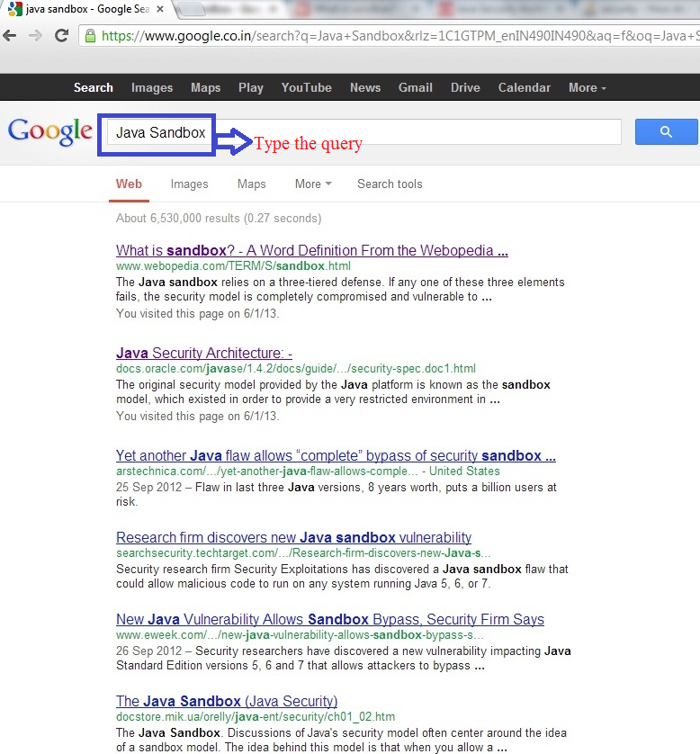The width and height of the screenshot is (700, 754).
Task: Close the java sandbox browser tab
Action: point(160,9)
